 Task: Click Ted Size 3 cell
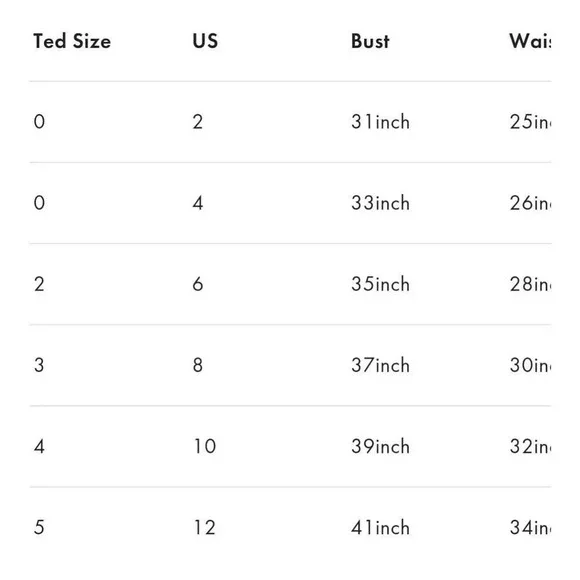pyautogui.click(x=39, y=365)
